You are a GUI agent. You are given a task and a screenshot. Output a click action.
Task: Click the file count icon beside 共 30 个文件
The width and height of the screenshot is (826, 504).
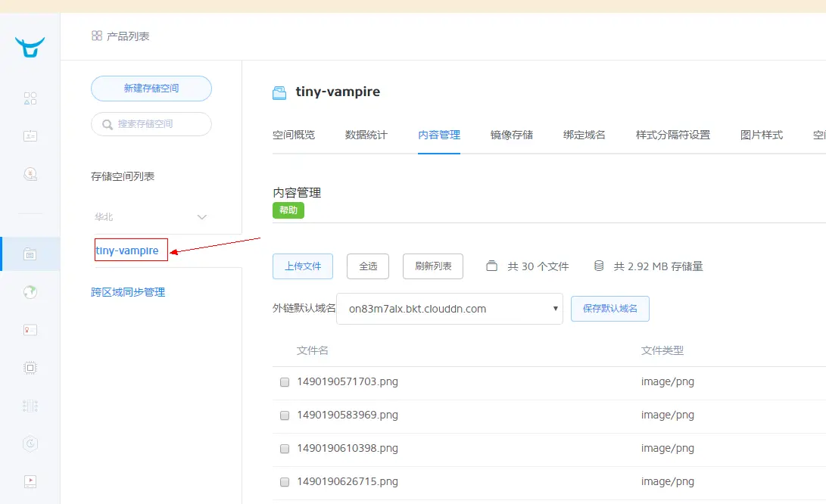[491, 266]
